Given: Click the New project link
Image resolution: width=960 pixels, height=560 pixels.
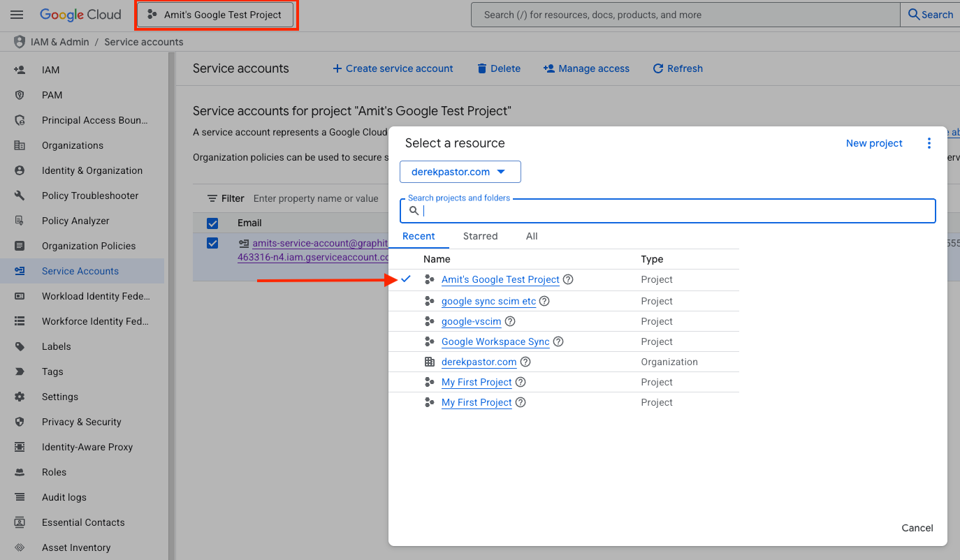Looking at the screenshot, I should point(874,143).
